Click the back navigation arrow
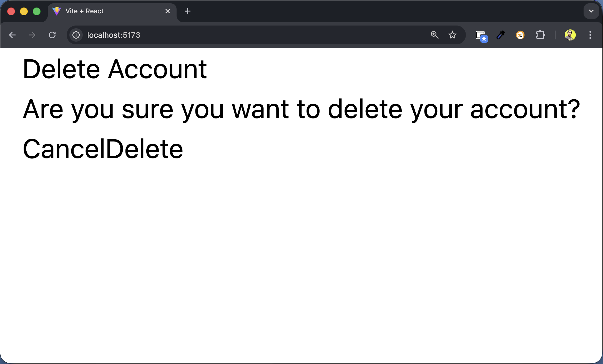603x364 pixels. click(12, 35)
